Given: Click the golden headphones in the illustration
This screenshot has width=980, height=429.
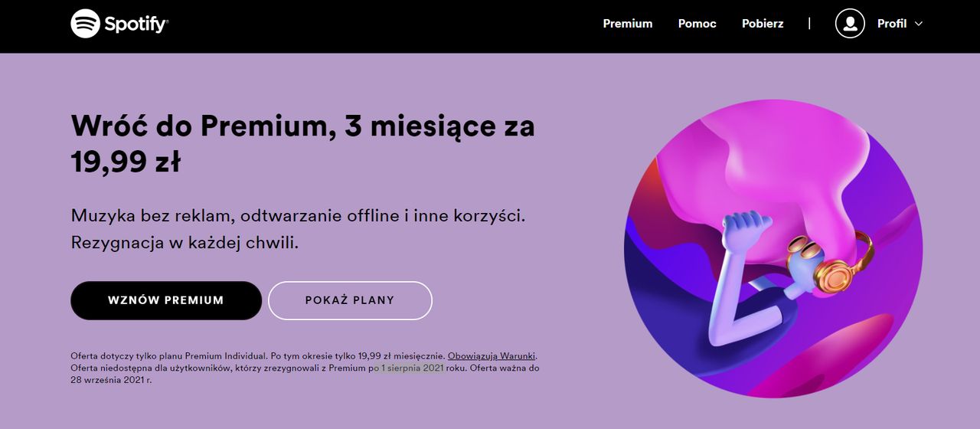Looking at the screenshot, I should [835, 270].
